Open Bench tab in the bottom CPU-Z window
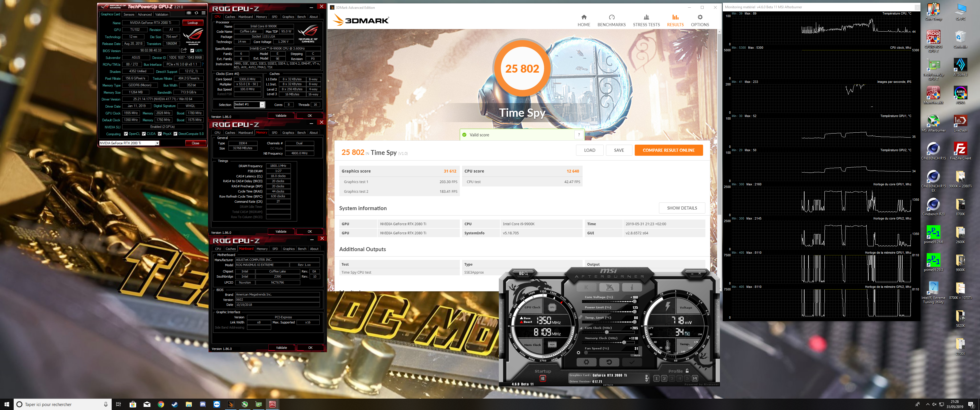980x410 pixels. coord(302,249)
